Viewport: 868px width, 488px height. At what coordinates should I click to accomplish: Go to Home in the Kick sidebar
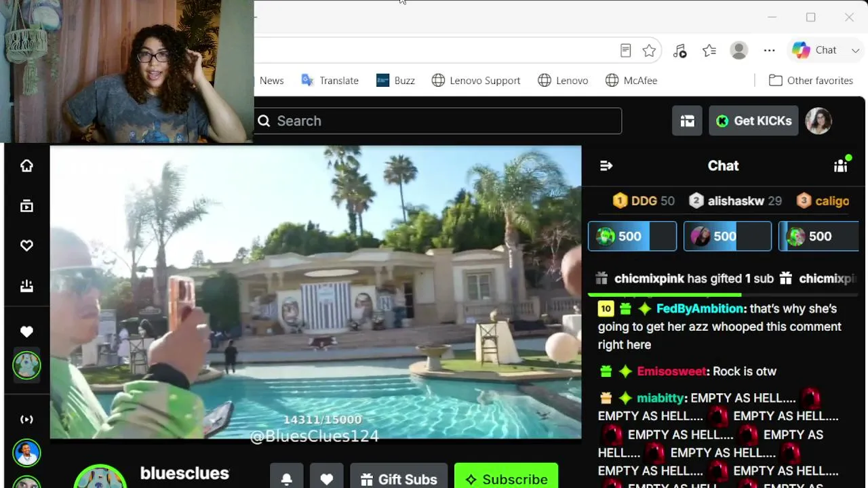pyautogui.click(x=26, y=165)
